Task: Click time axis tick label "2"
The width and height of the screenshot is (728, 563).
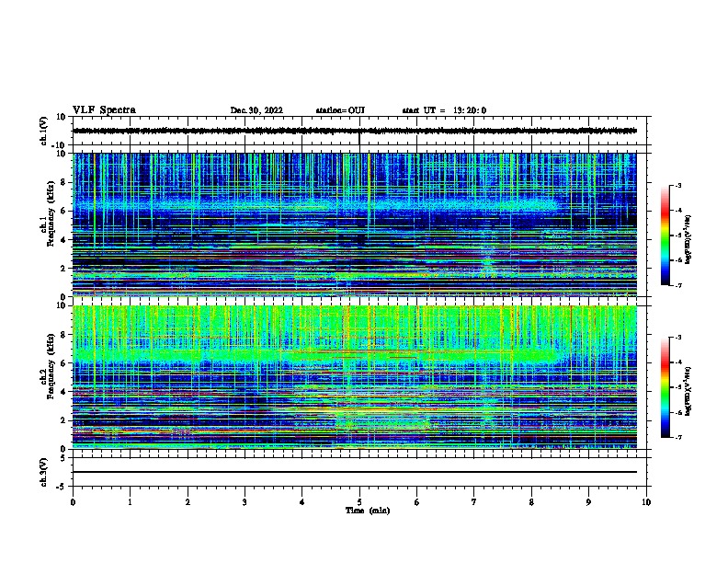Action: point(188,502)
